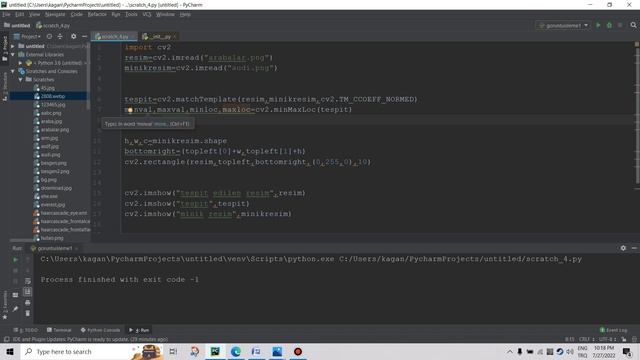Open the Tools menu
This screenshot has height=360, width=640.
[x=131, y=14]
